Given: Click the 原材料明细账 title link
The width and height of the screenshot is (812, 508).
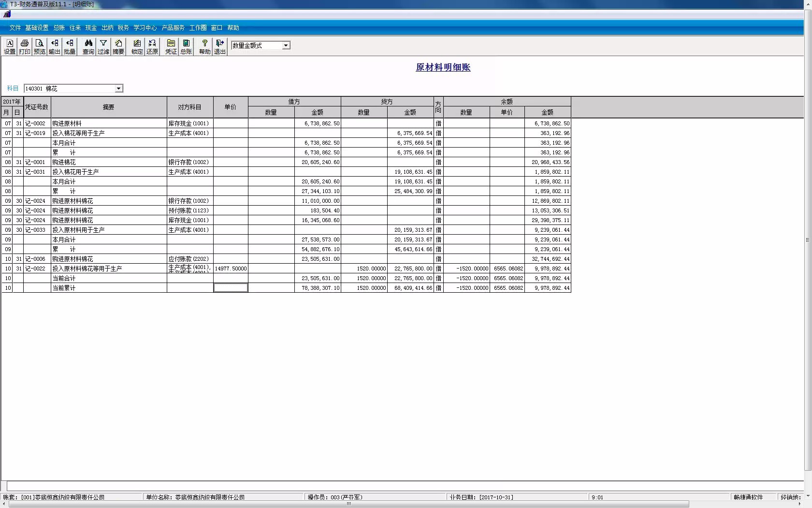Looking at the screenshot, I should 443,68.
